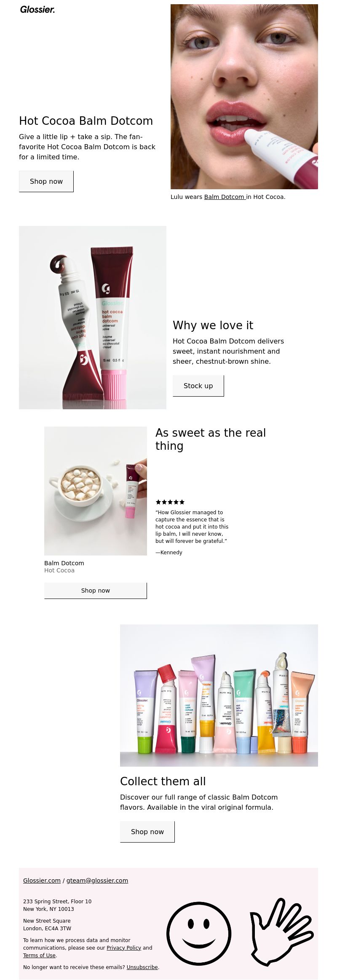Click the Stock up button
The width and height of the screenshot is (337, 980).
[198, 386]
